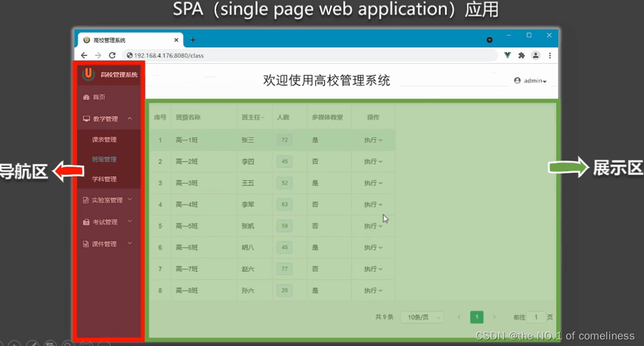
Task: Click the 课件管理 courseware icon
Action: tap(85, 244)
